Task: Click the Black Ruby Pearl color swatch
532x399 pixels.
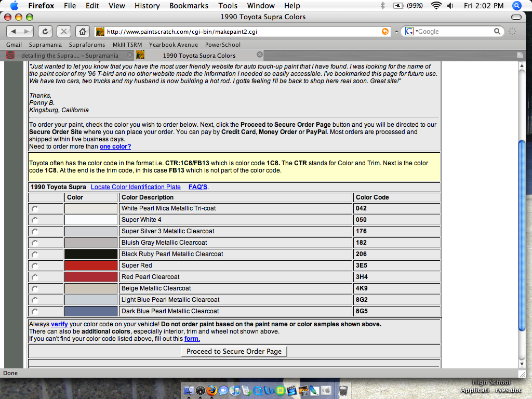Action: (x=91, y=254)
